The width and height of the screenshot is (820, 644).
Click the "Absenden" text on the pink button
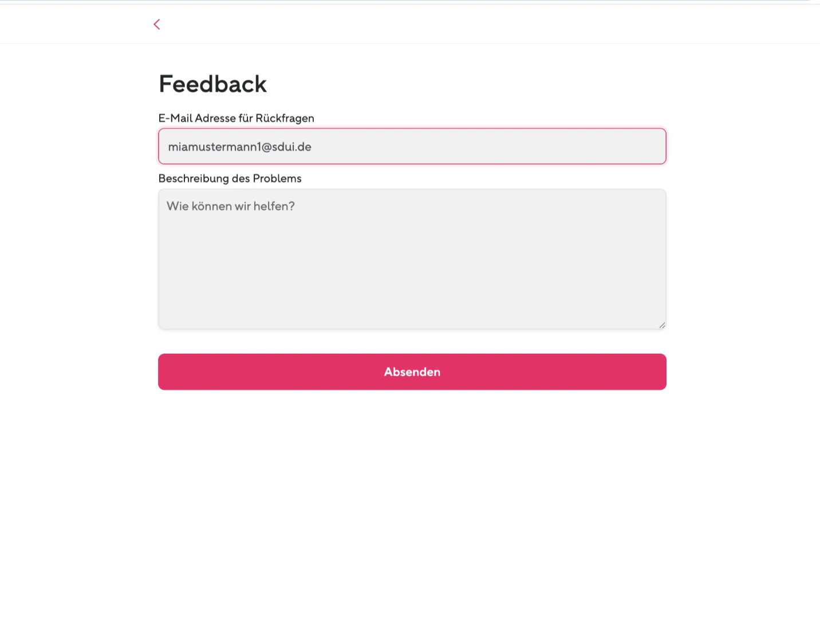412,372
